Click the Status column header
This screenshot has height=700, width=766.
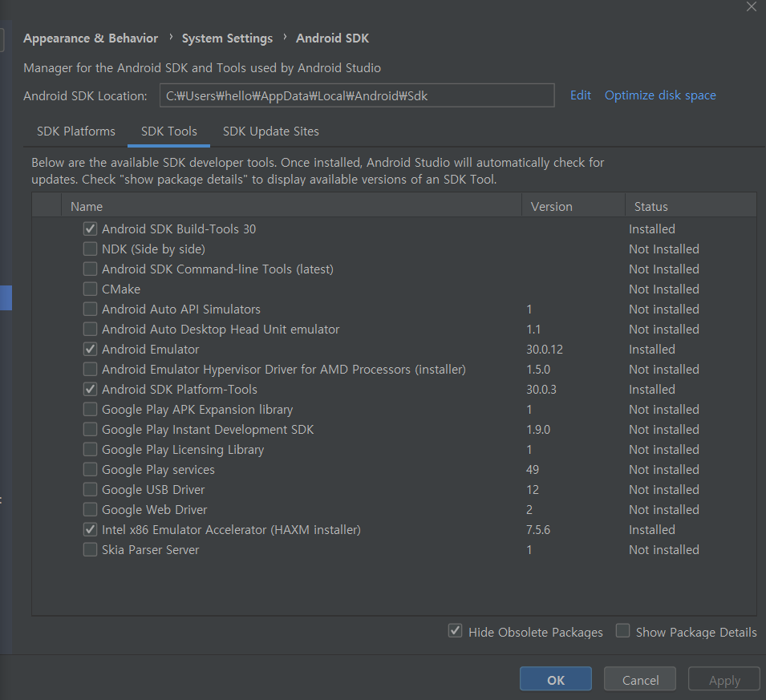(x=691, y=206)
